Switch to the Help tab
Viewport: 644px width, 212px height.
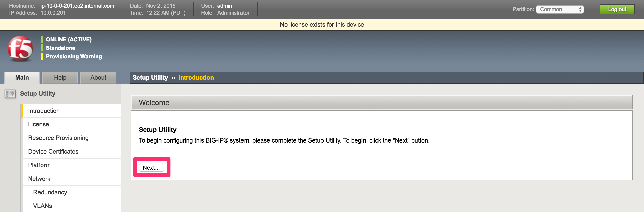click(x=60, y=77)
